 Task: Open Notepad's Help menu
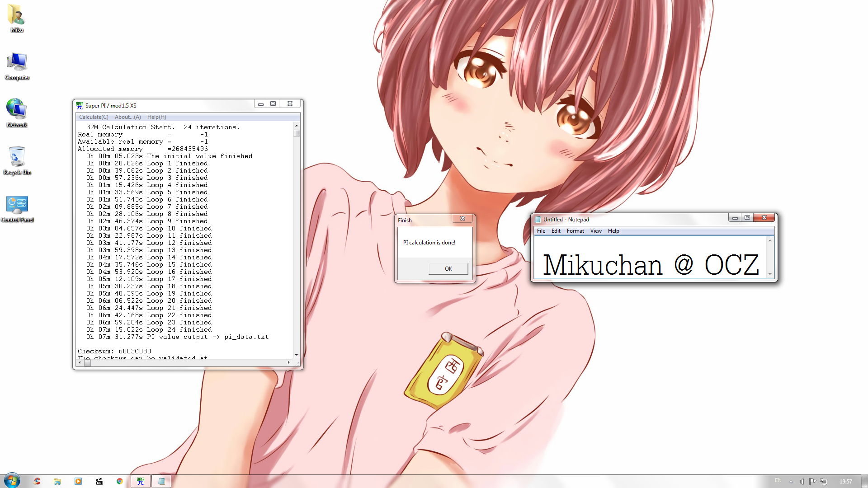613,231
